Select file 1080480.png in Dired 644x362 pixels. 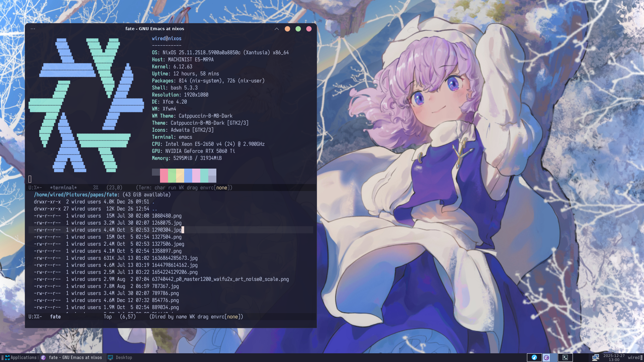click(x=166, y=216)
